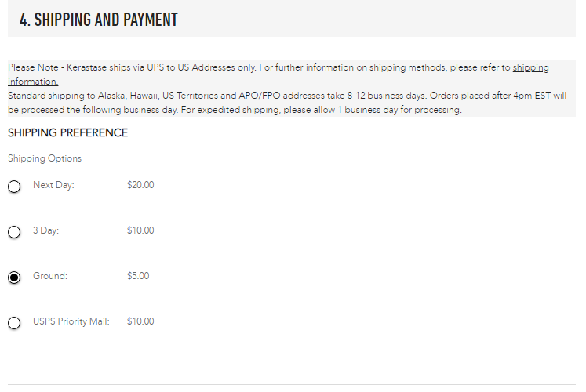Select the Ground shipping radio button
The height and width of the screenshot is (392, 586).
[14, 278]
